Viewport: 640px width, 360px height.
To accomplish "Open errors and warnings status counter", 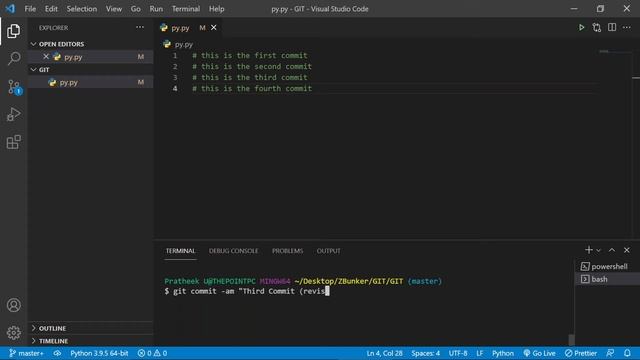I will click(152, 353).
